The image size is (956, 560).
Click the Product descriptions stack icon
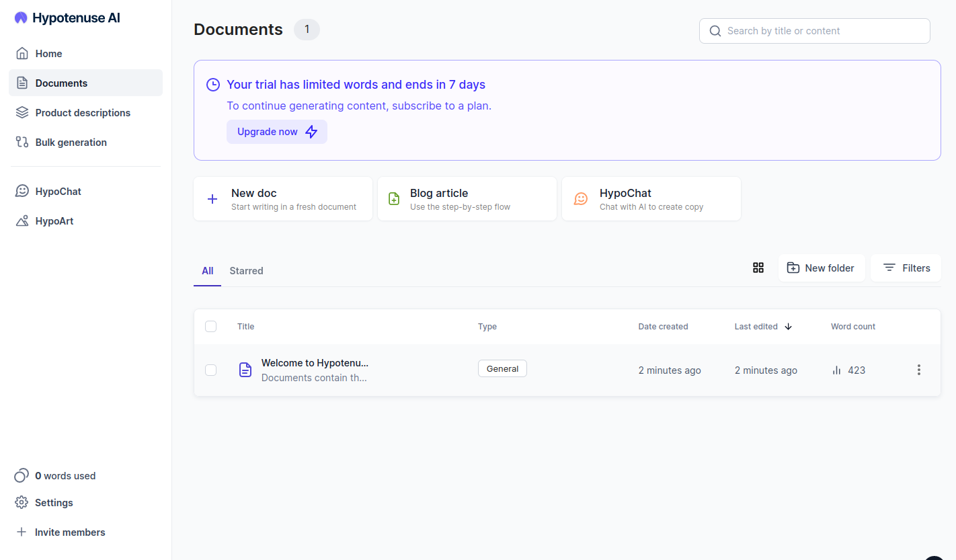click(22, 112)
